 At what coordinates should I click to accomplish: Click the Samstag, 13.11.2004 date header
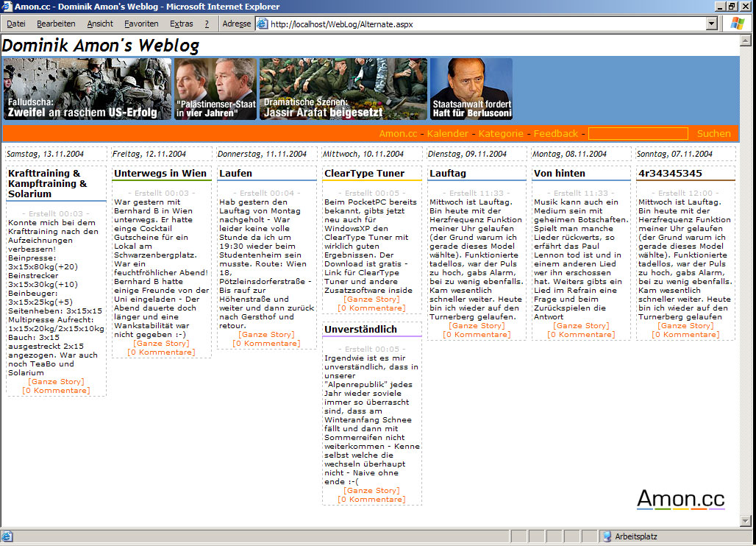45,154
